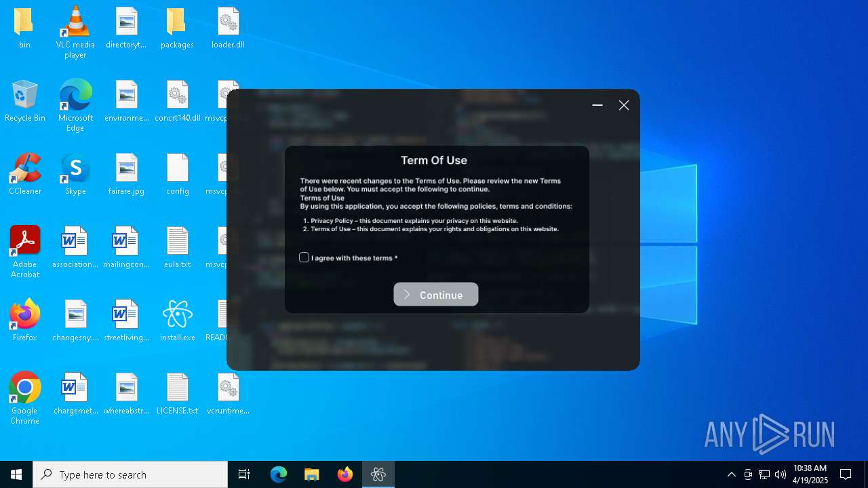Select the install.exe atom icon
Image resolution: width=868 pixels, height=488 pixels.
point(177,321)
